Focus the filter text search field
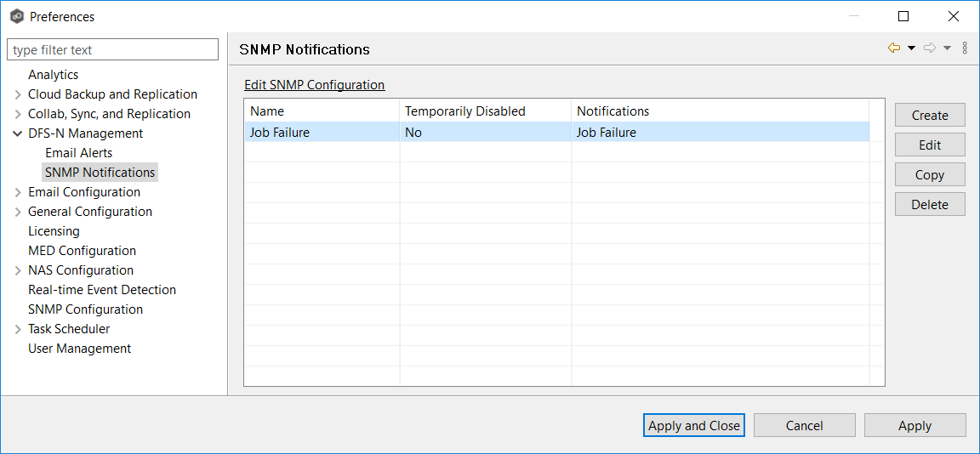 coord(112,50)
